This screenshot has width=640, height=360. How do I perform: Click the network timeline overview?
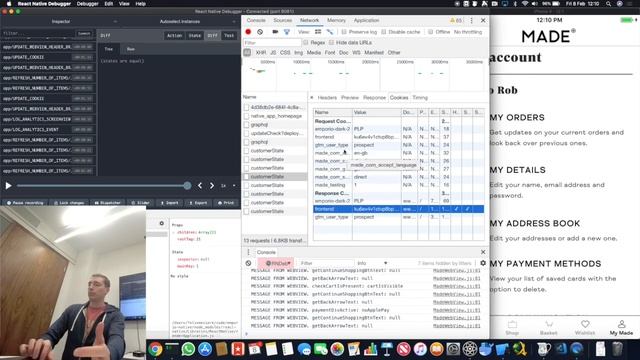click(365, 75)
